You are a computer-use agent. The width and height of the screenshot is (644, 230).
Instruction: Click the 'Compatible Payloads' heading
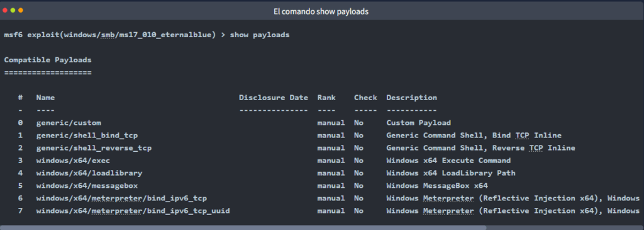coord(48,60)
